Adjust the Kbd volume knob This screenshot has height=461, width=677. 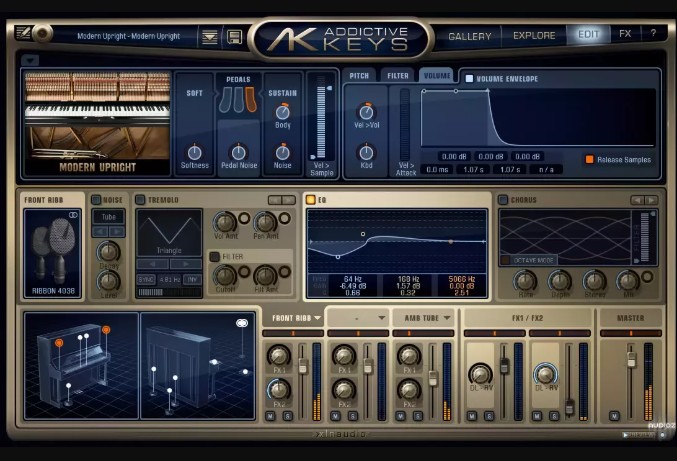(x=366, y=152)
